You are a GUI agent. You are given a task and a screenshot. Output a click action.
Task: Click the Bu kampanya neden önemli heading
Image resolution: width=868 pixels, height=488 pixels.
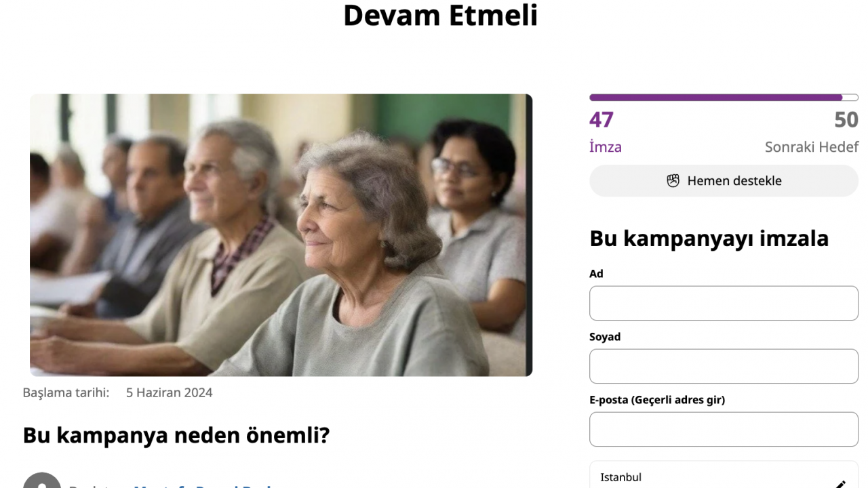tap(176, 434)
